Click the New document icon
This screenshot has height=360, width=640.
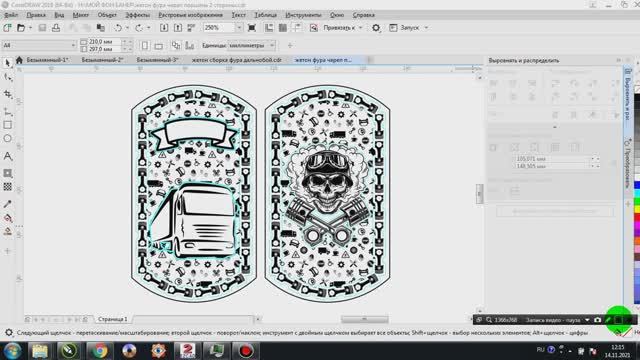coord(7,28)
